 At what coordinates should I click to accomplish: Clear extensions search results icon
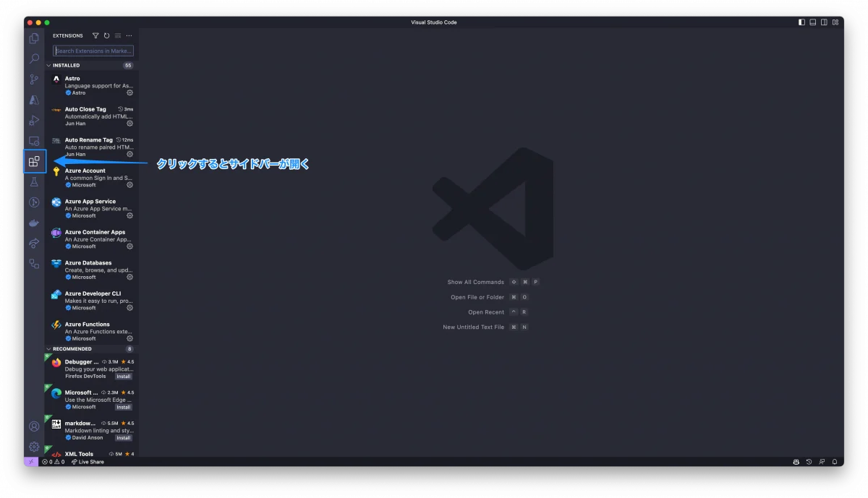[118, 35]
